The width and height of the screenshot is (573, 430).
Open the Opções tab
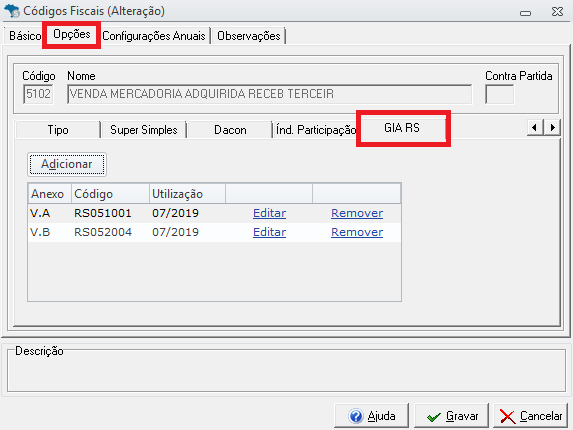coord(72,34)
